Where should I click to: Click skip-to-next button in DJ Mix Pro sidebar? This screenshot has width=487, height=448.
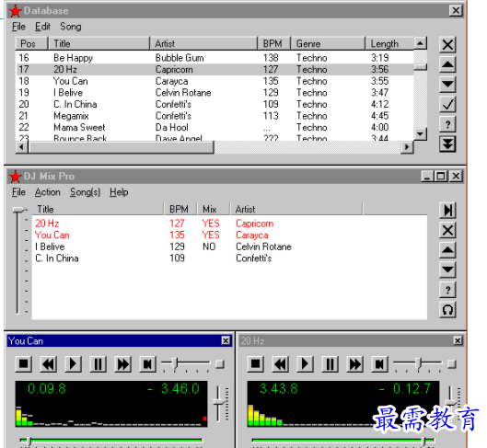447,210
